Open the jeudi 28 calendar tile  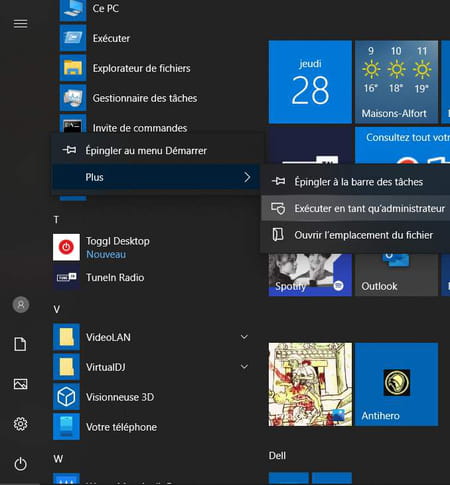coord(310,82)
